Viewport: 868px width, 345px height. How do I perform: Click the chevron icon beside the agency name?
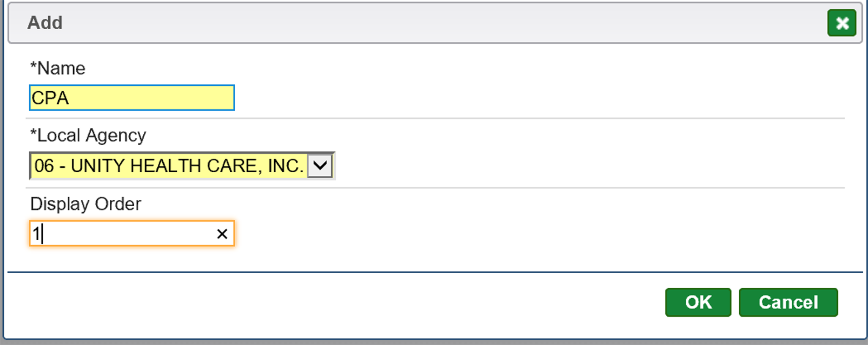pos(320,165)
